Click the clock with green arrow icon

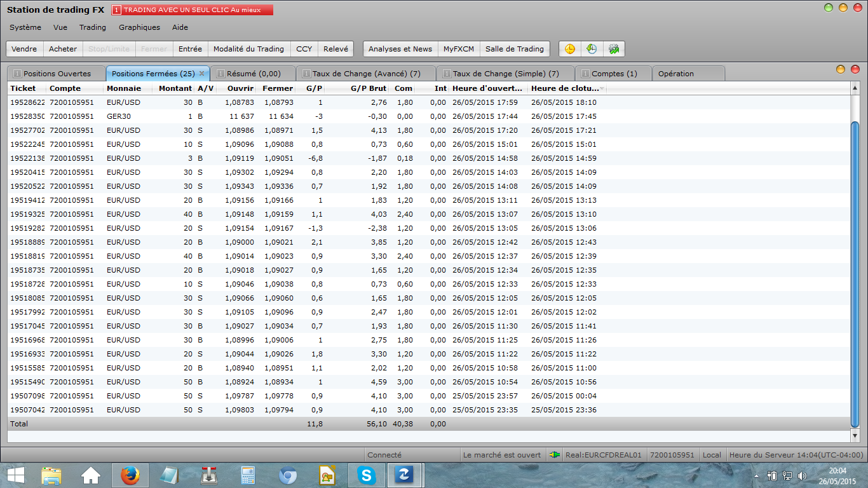(x=592, y=49)
